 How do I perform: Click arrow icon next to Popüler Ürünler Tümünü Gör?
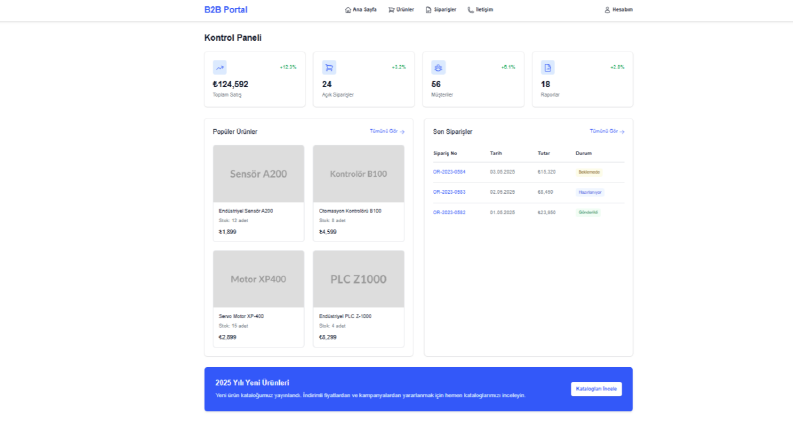pos(402,131)
